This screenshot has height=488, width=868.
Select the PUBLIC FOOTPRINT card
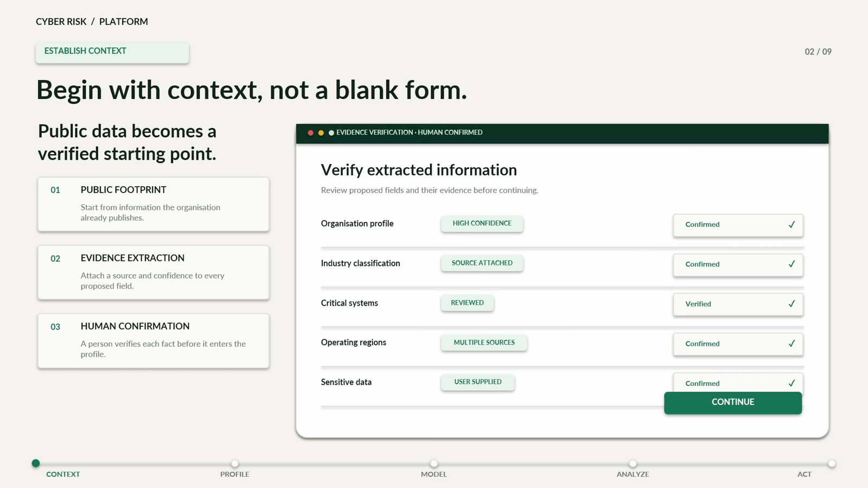point(154,204)
